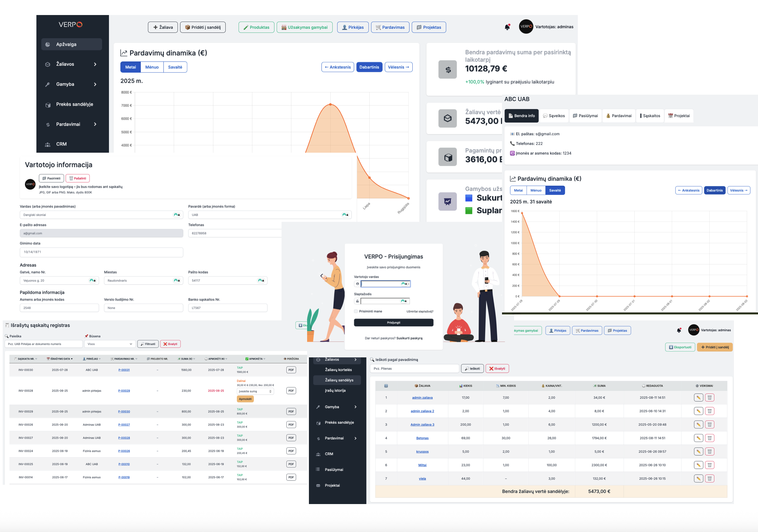Open notifications bell beside Vartotojas: adminas, main dashboard
758x532 pixels.
pos(507,27)
